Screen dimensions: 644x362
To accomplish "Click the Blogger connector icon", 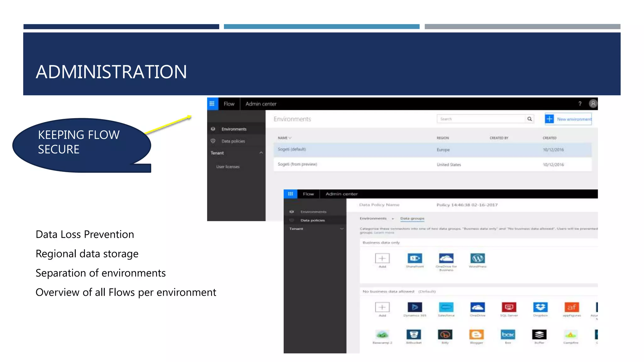I will coord(476,334).
